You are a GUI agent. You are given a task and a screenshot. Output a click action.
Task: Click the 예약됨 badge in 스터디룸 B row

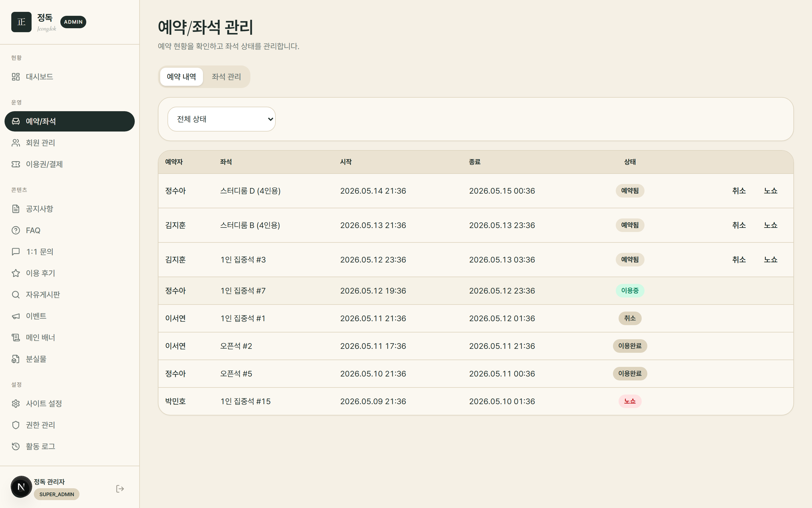click(630, 225)
